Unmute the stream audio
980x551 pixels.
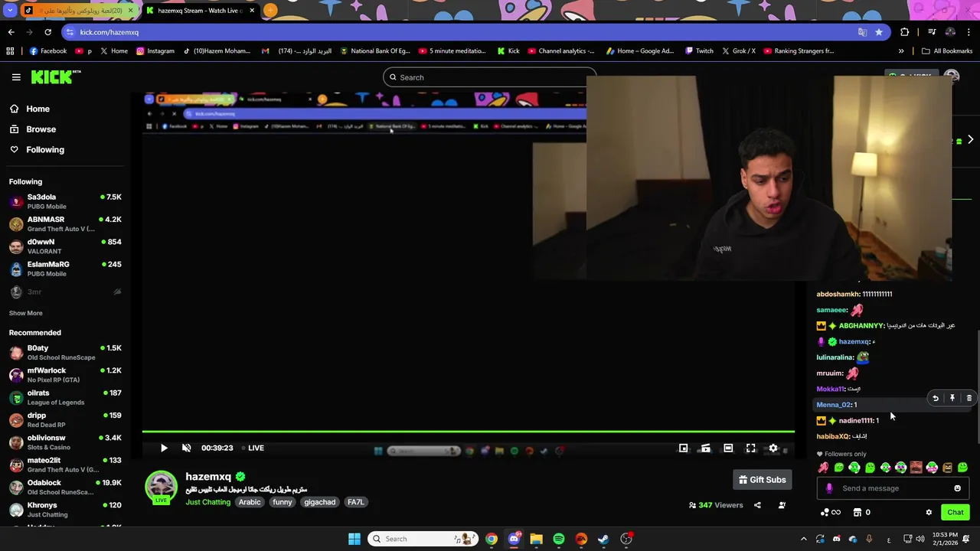[186, 448]
